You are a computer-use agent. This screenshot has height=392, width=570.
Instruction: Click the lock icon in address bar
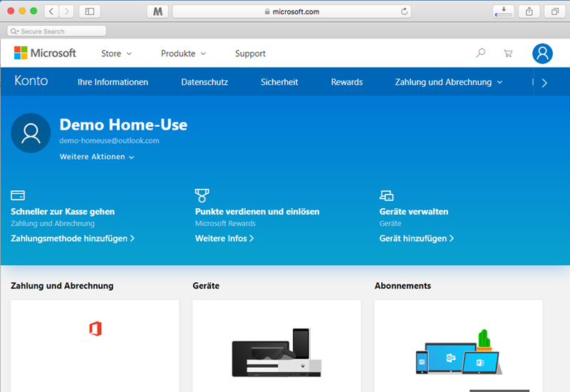[x=267, y=11]
